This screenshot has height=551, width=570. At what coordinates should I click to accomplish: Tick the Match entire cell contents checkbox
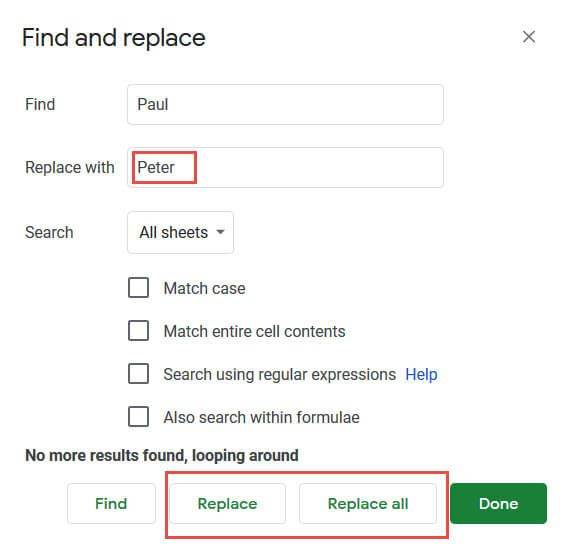(139, 331)
